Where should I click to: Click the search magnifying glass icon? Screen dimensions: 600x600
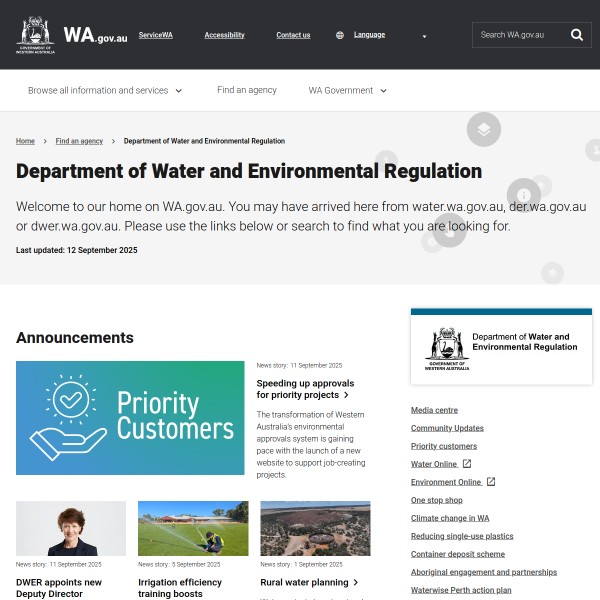577,35
